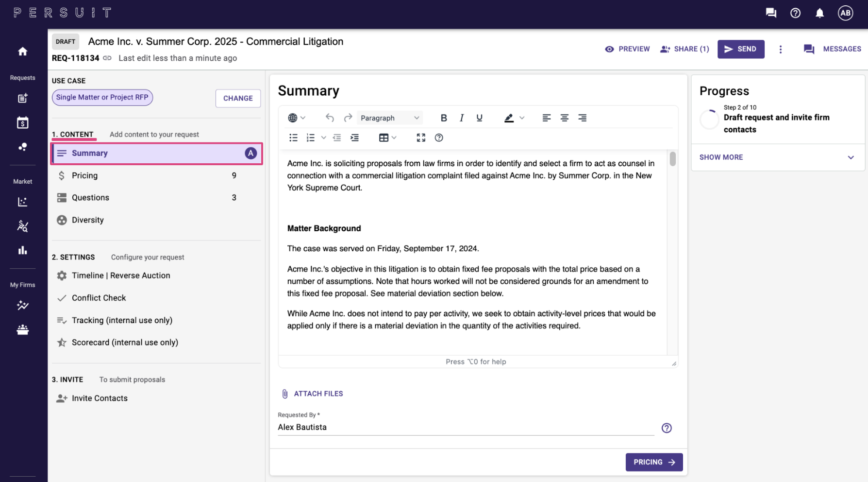Image resolution: width=868 pixels, height=482 pixels.
Task: Open Tracking (internal use only)
Action: 156,320
